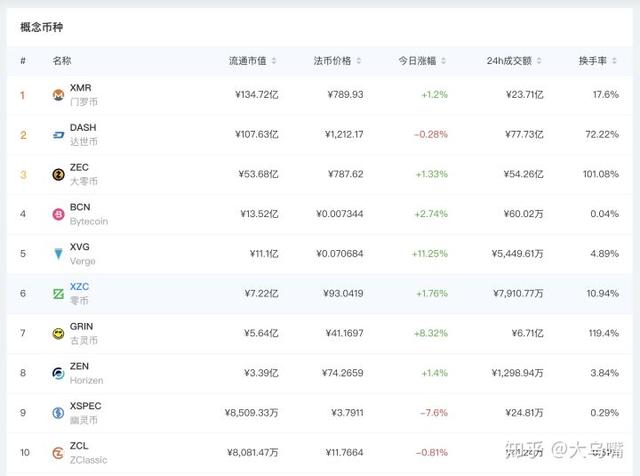Click XZC turnover rate 10.94%
The image size is (640, 476).
point(603,294)
